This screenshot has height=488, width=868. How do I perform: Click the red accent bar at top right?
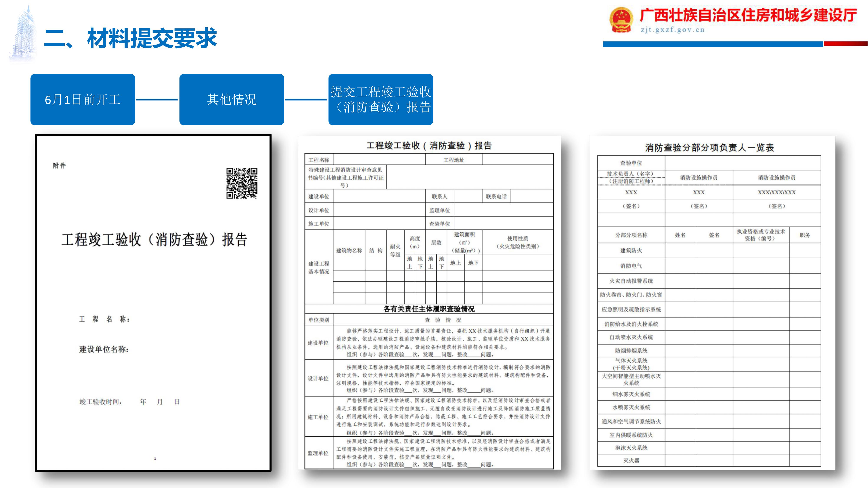845,43
